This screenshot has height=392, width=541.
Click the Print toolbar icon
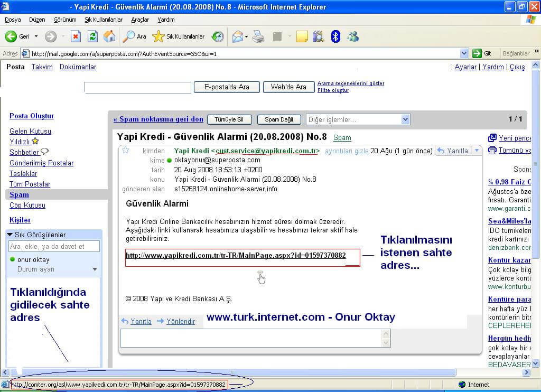pos(258,36)
